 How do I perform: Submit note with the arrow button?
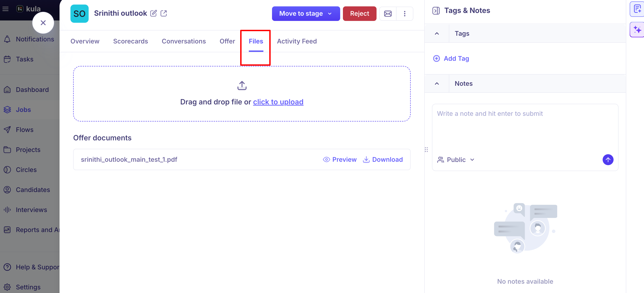(608, 160)
